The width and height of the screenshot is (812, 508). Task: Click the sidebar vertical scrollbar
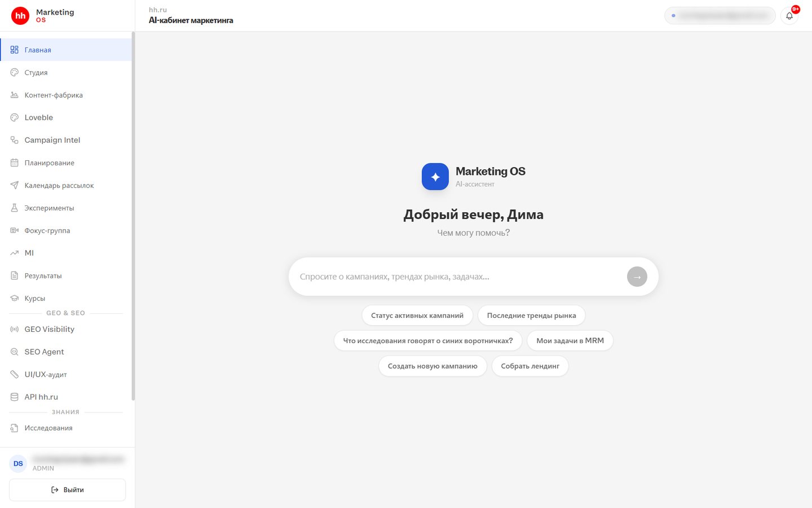pyautogui.click(x=133, y=216)
